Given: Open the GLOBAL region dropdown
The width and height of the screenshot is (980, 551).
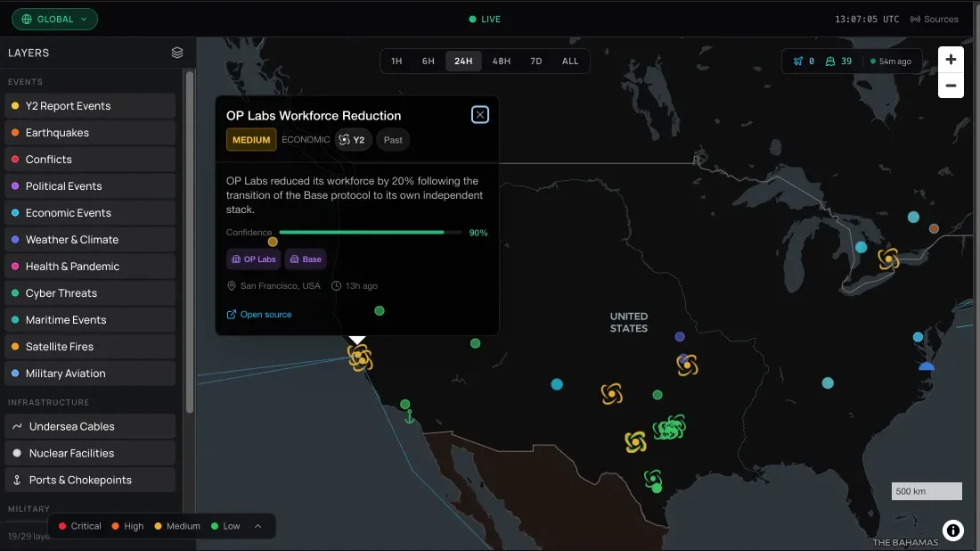Looking at the screenshot, I should (x=54, y=19).
